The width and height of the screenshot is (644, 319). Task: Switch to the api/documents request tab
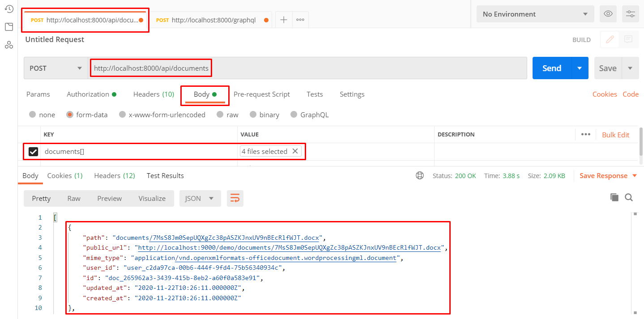[85, 20]
